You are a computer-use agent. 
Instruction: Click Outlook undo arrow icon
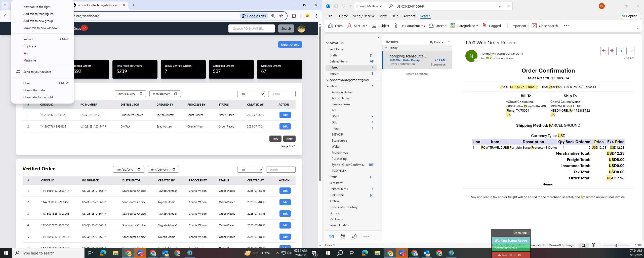(343, 6)
